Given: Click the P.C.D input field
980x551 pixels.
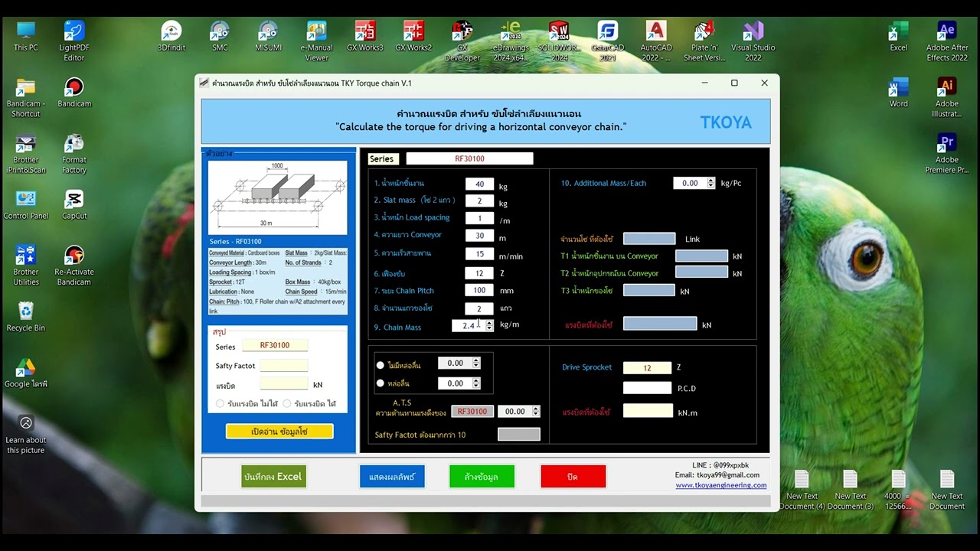Looking at the screenshot, I should point(647,388).
